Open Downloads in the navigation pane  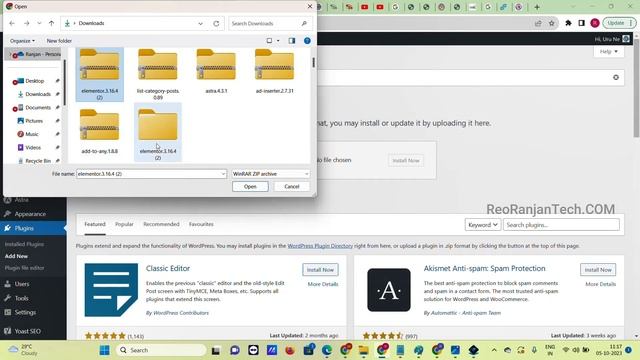pyautogui.click(x=38, y=94)
